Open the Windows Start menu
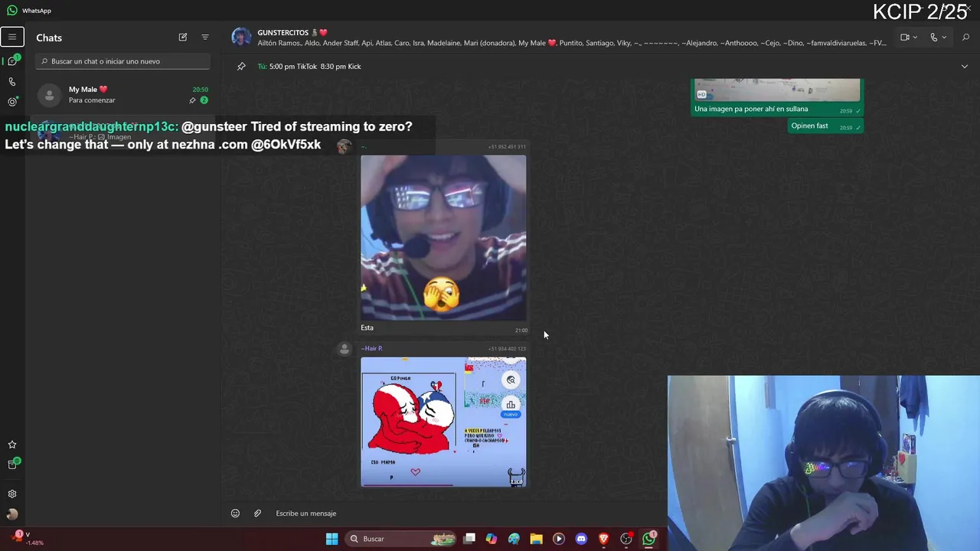Screen dimensions: 980x551 pos(332,539)
